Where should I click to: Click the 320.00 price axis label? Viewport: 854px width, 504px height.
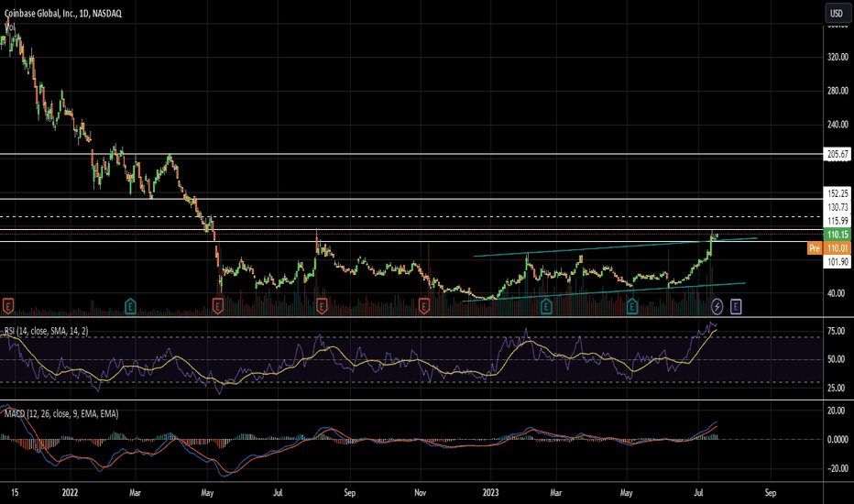pyautogui.click(x=838, y=57)
